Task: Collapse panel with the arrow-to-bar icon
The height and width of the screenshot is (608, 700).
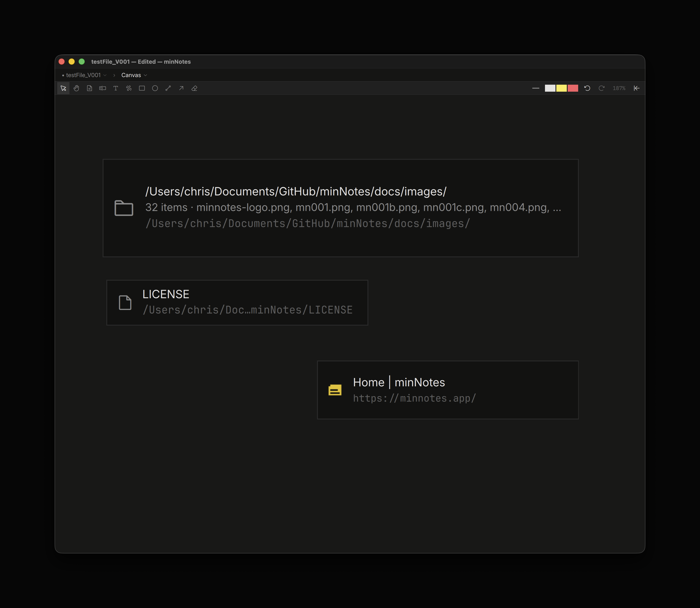Action: tap(636, 88)
